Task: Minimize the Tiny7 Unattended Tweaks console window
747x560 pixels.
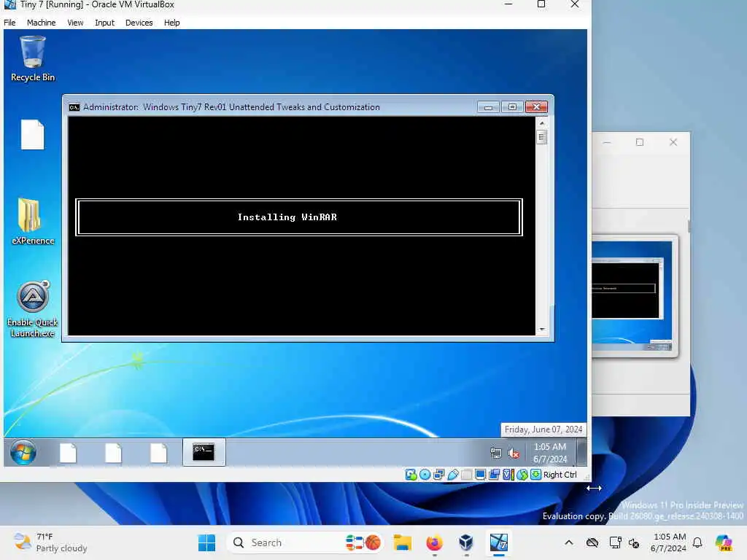Action: click(x=488, y=107)
